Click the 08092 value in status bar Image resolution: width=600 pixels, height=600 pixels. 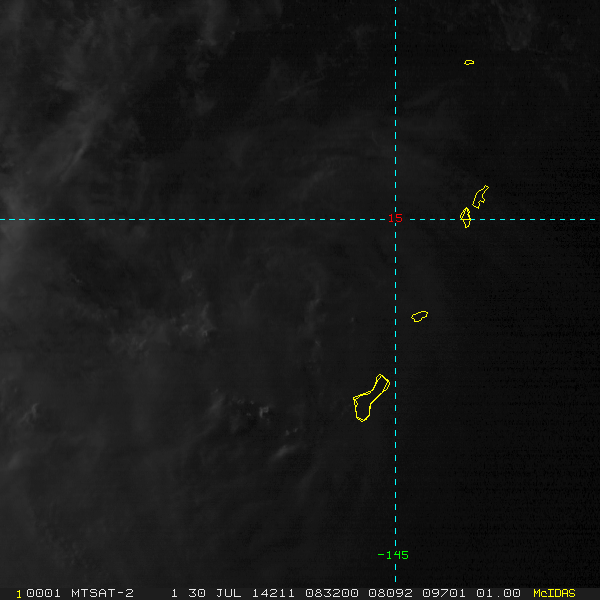(x=390, y=593)
